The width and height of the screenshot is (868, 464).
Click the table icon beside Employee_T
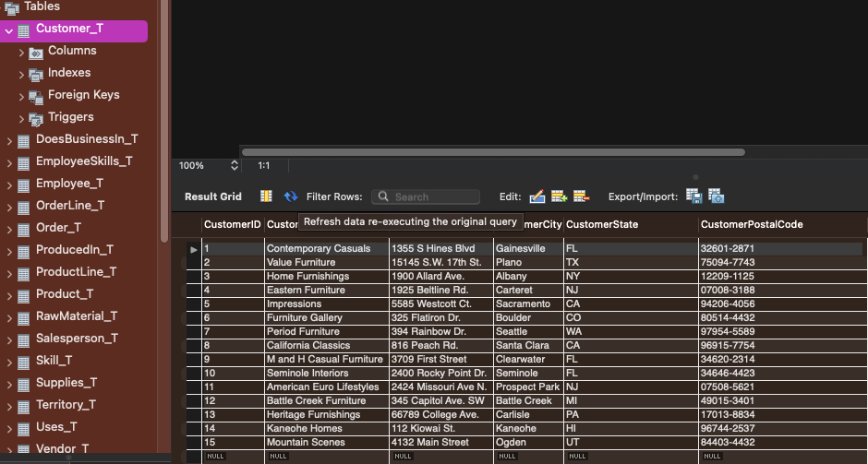(x=24, y=185)
